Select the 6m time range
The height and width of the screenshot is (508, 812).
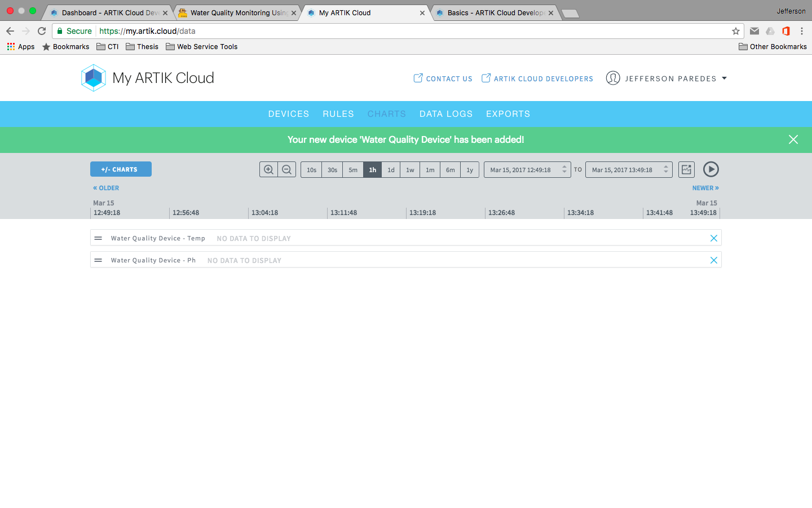450,170
